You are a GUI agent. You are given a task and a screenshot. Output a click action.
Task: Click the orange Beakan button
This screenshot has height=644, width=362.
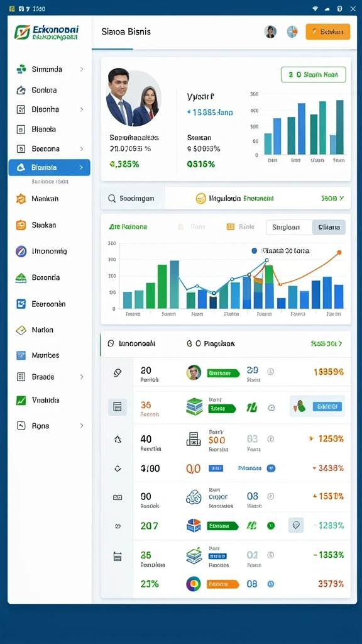[x=328, y=31]
